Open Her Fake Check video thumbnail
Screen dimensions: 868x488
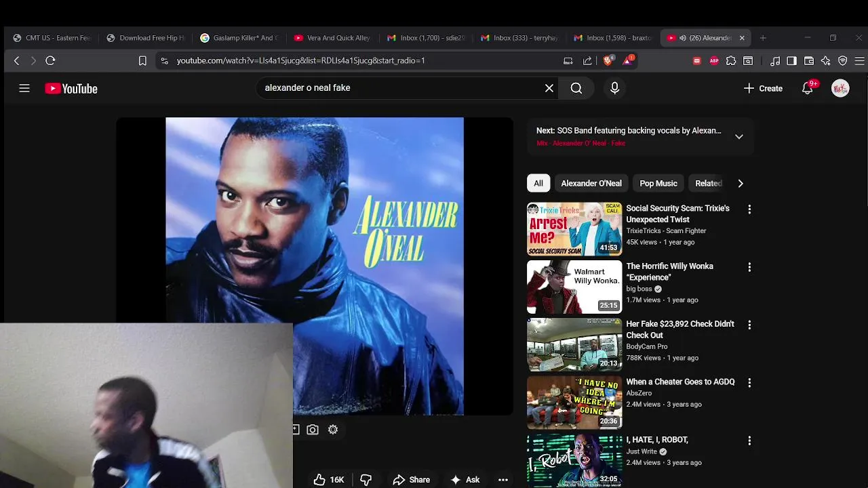click(574, 345)
